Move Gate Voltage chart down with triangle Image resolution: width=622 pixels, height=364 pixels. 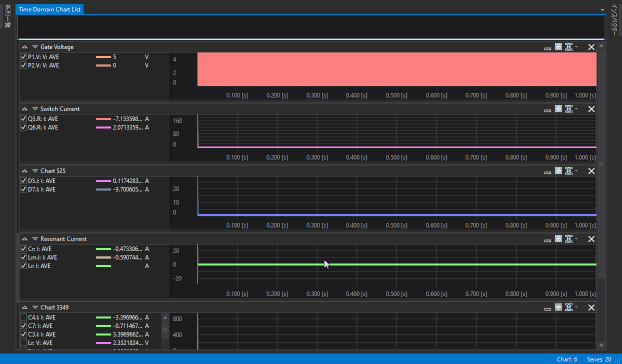[x=35, y=47]
